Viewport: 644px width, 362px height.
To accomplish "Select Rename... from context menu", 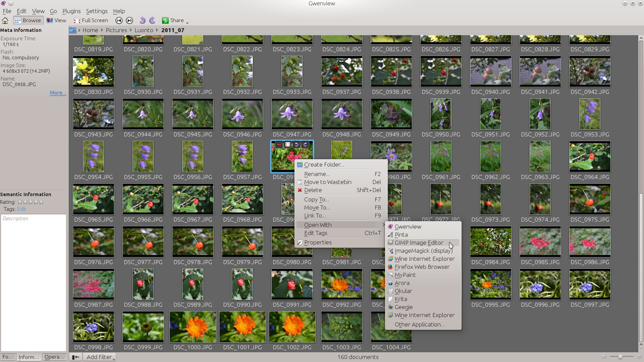I will click(341, 174).
